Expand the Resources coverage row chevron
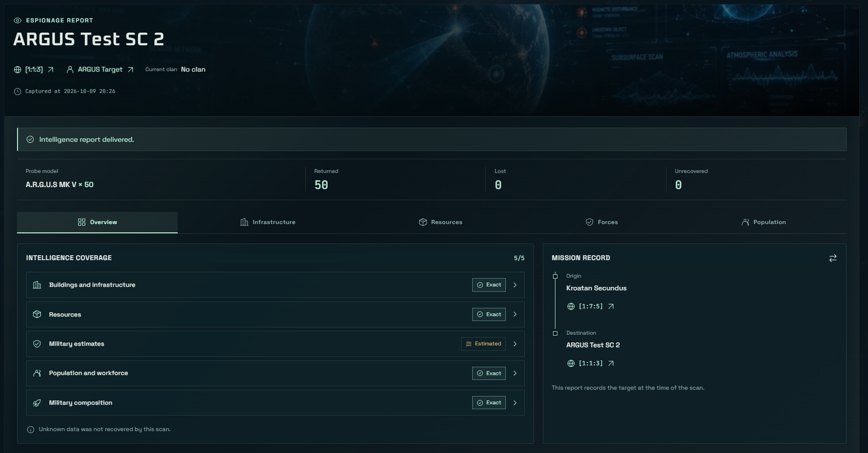The width and height of the screenshot is (868, 453). click(x=515, y=315)
